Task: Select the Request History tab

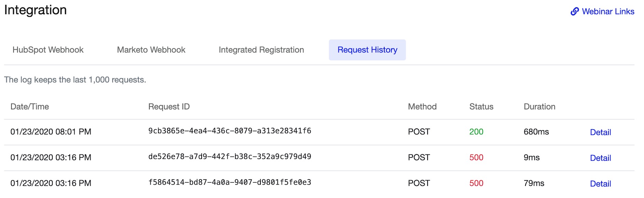Action: click(x=367, y=50)
